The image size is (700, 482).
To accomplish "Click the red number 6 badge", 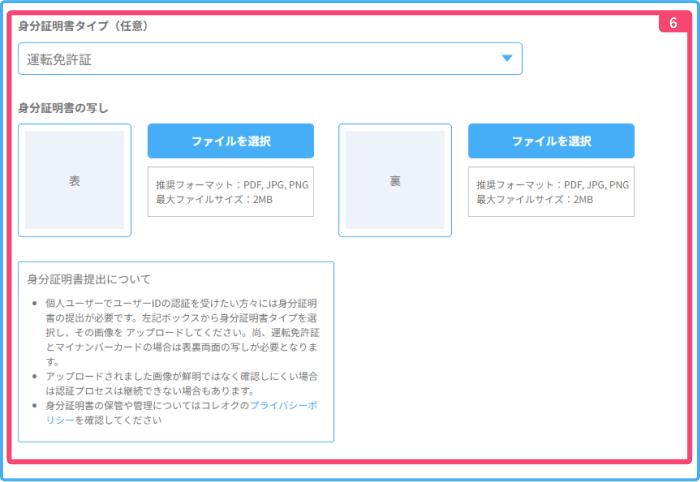I will 673,21.
